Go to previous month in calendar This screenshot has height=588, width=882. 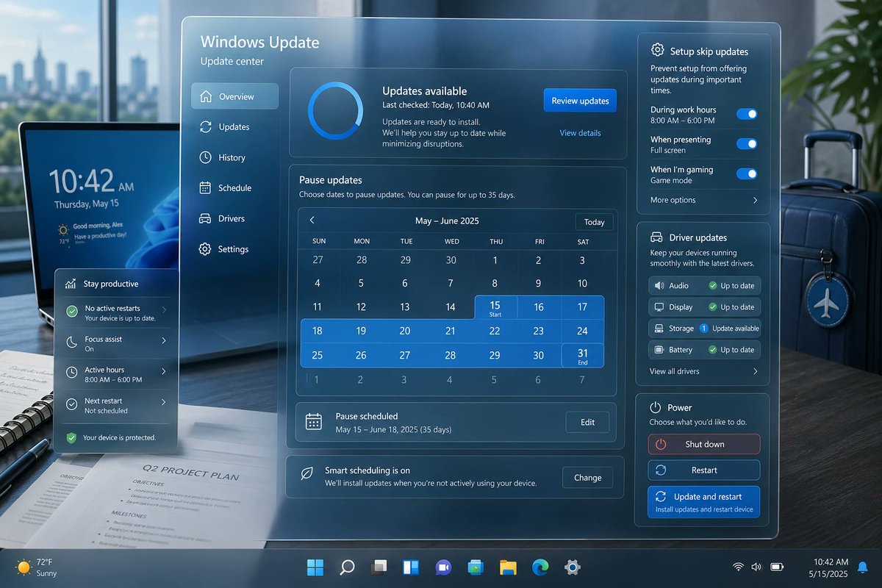click(312, 220)
